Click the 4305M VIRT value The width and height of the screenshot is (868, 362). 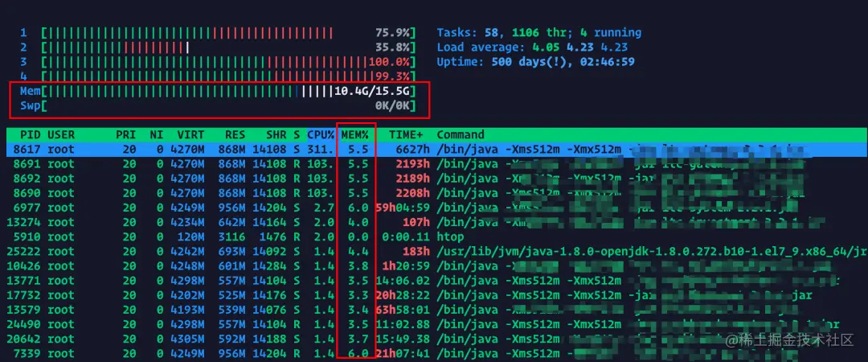tap(187, 338)
